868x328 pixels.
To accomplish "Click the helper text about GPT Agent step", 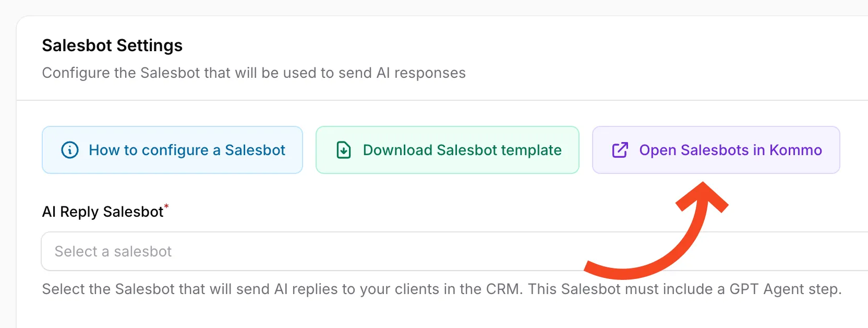I will point(441,289).
